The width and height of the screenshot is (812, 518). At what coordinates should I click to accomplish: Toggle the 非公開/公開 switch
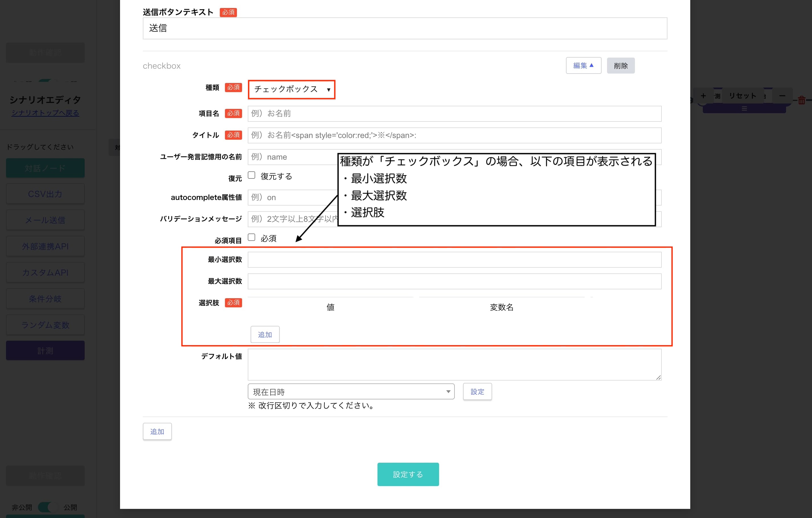(48, 507)
